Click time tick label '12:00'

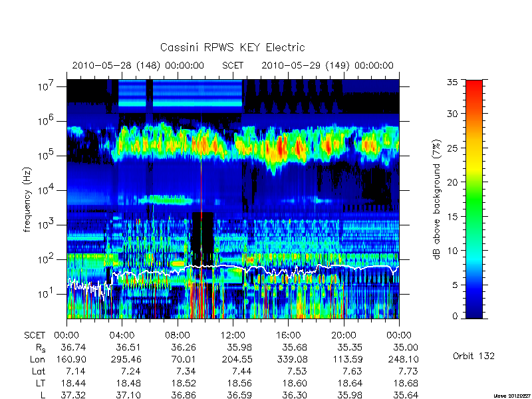point(233,335)
